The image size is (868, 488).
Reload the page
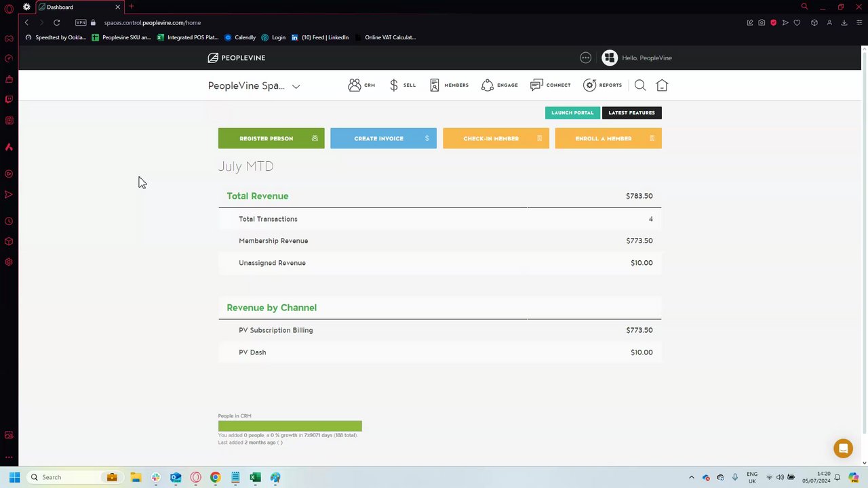pos(57,22)
